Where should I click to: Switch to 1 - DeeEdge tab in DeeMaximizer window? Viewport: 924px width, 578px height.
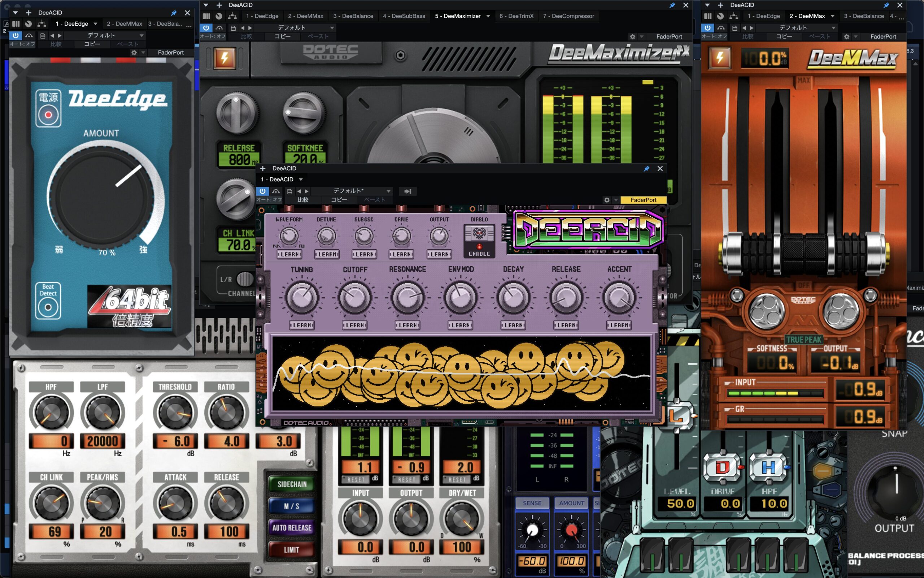262,16
